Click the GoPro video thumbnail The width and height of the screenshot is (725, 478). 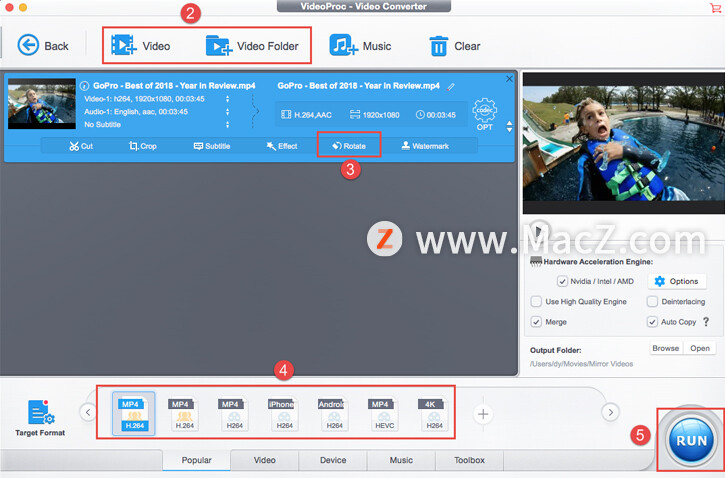click(x=42, y=104)
